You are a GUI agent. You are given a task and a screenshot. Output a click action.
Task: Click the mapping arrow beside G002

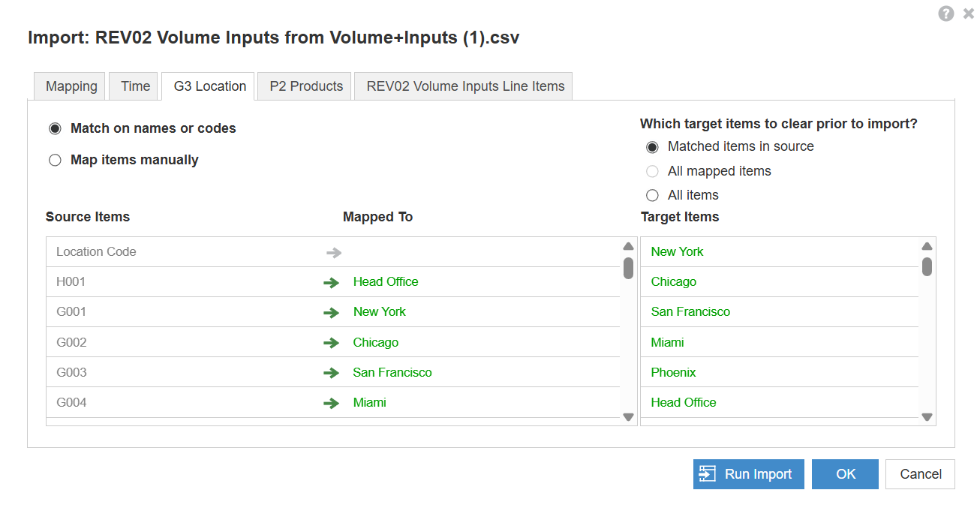pyautogui.click(x=331, y=343)
